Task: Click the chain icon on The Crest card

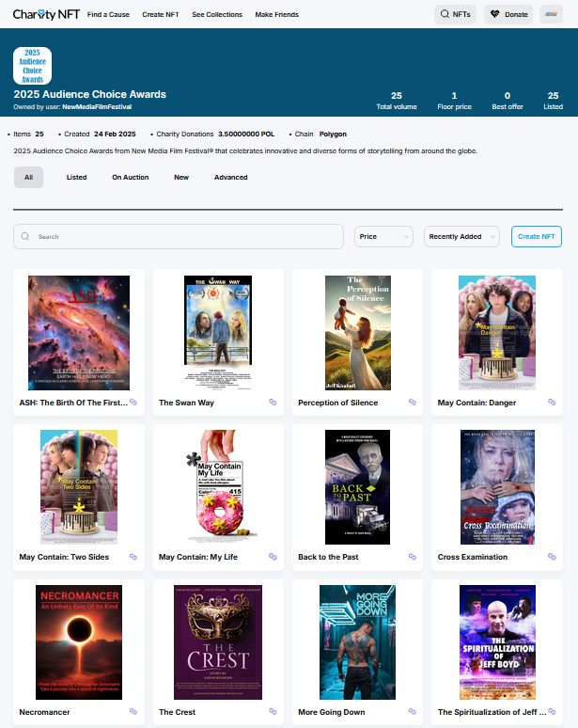Action: (273, 711)
